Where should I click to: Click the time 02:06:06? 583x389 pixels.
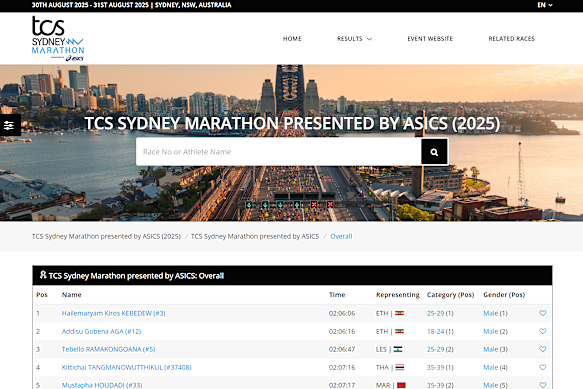342,313
